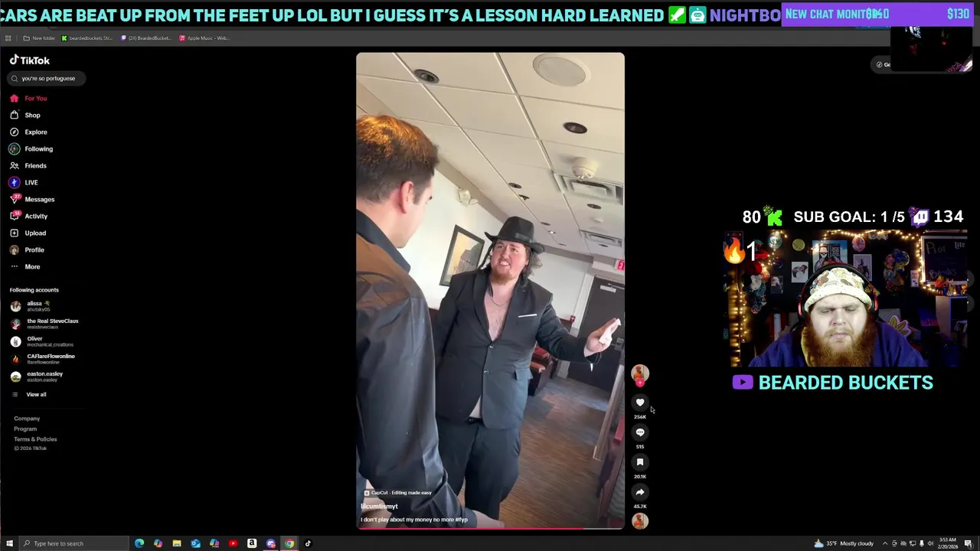980x551 pixels.
Task: Seek using the video progress bar
Action: tap(490, 528)
